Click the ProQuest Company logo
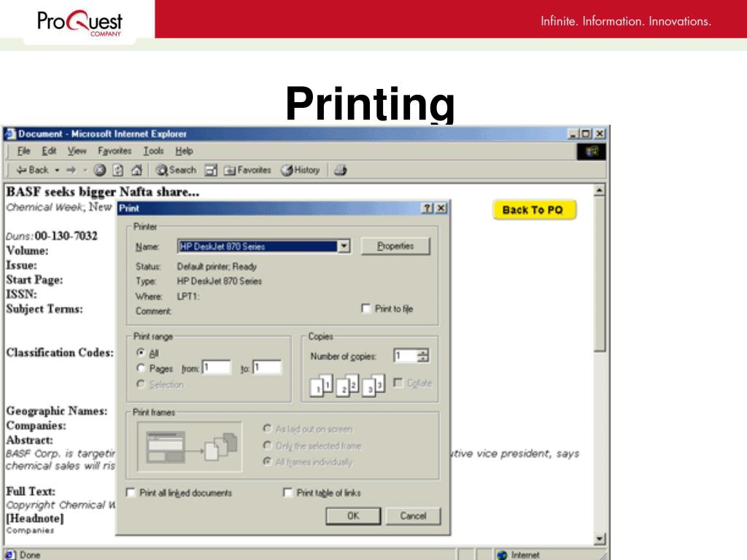 [x=80, y=22]
